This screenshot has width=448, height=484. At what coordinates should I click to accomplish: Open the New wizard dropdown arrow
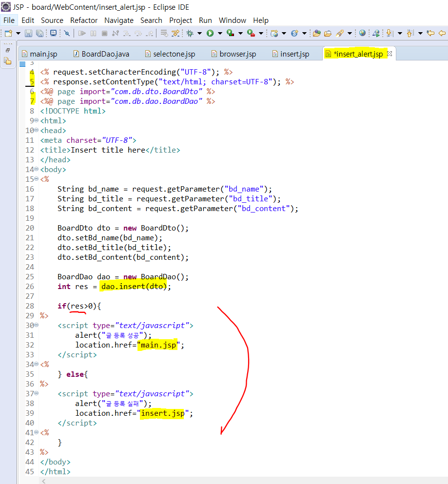point(18,33)
